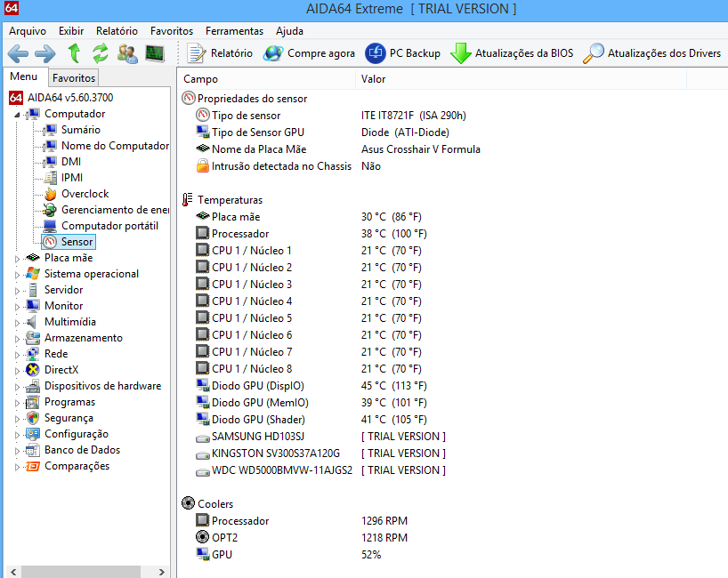Click the DirectX yellow X icon
Viewport: 728px width, 578px height.
pos(33,370)
